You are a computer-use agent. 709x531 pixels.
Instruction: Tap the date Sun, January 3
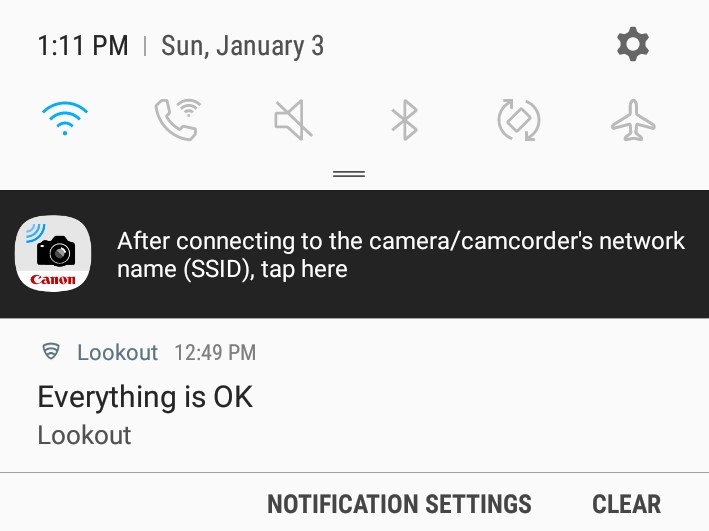pos(242,46)
